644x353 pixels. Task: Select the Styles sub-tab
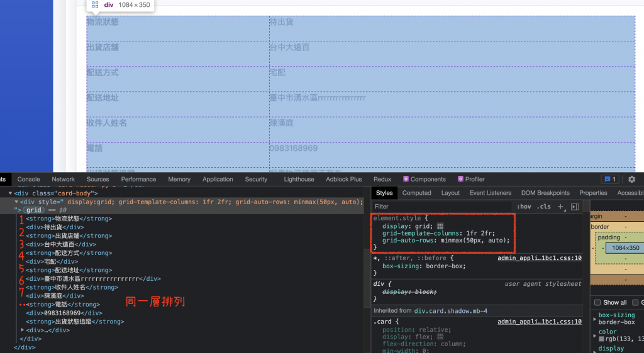click(384, 193)
